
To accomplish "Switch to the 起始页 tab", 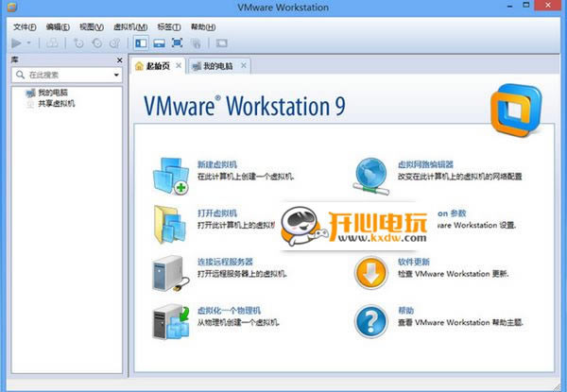I will pos(158,66).
